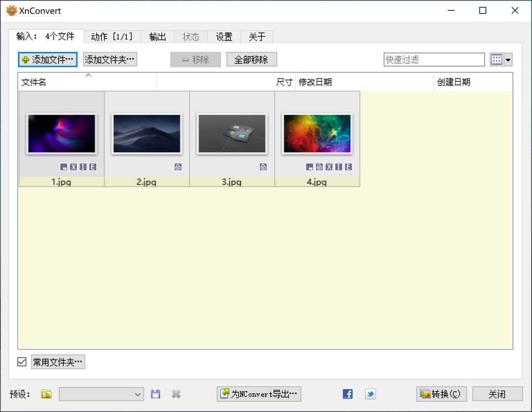Expand the view mode dropdown arrow
The image size is (532, 412).
click(x=508, y=60)
